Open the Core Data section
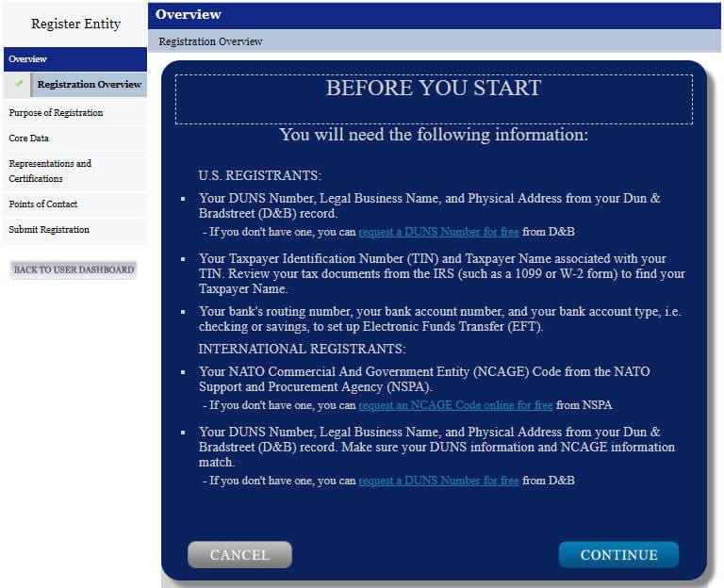724x588 pixels. 75,138
